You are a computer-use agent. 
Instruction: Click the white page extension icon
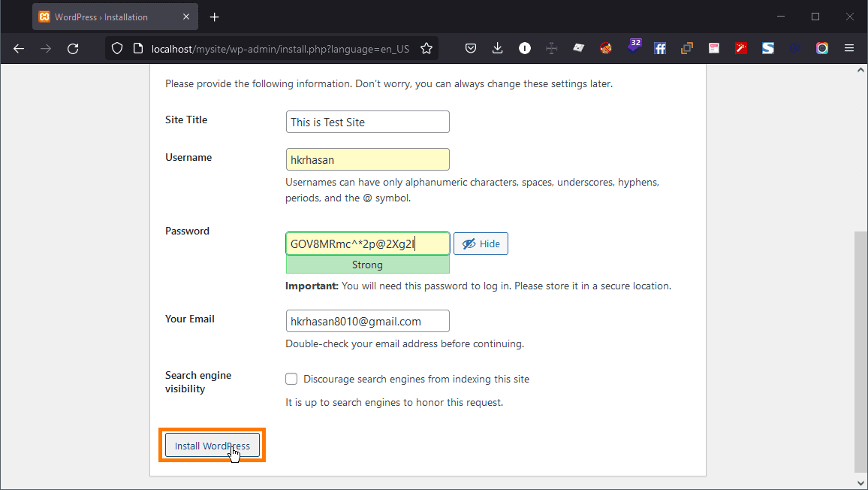(714, 49)
